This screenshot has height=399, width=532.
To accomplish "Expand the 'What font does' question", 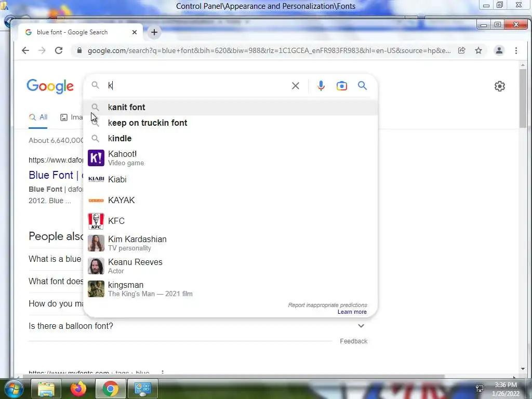I will tap(56, 281).
